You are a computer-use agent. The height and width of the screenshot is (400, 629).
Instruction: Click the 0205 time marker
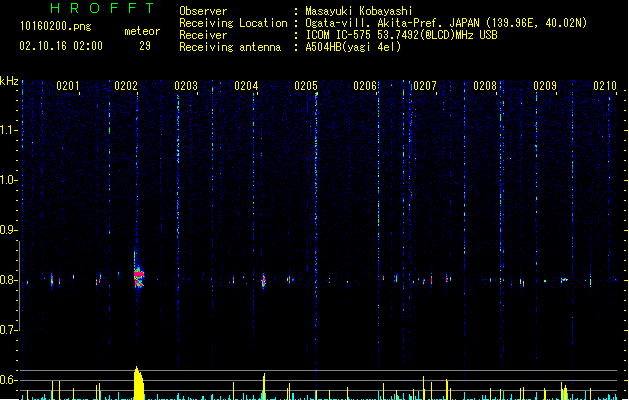coord(306,86)
